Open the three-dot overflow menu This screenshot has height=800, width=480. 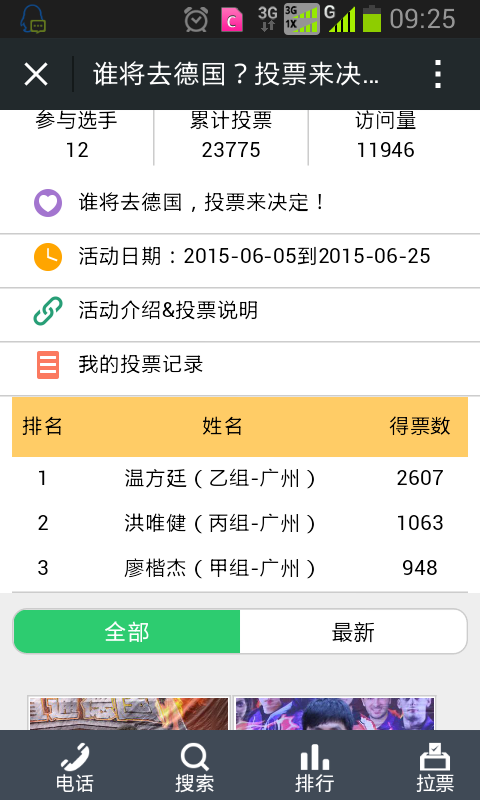tap(438, 74)
